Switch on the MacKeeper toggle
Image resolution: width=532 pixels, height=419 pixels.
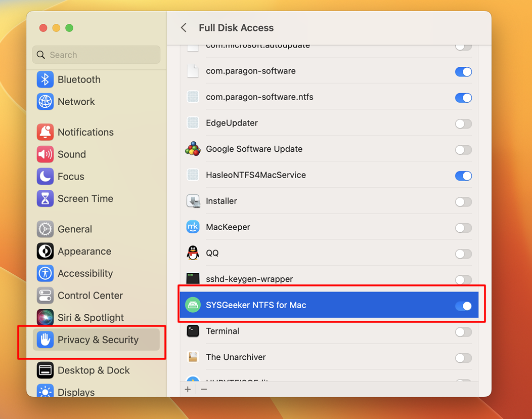(463, 228)
